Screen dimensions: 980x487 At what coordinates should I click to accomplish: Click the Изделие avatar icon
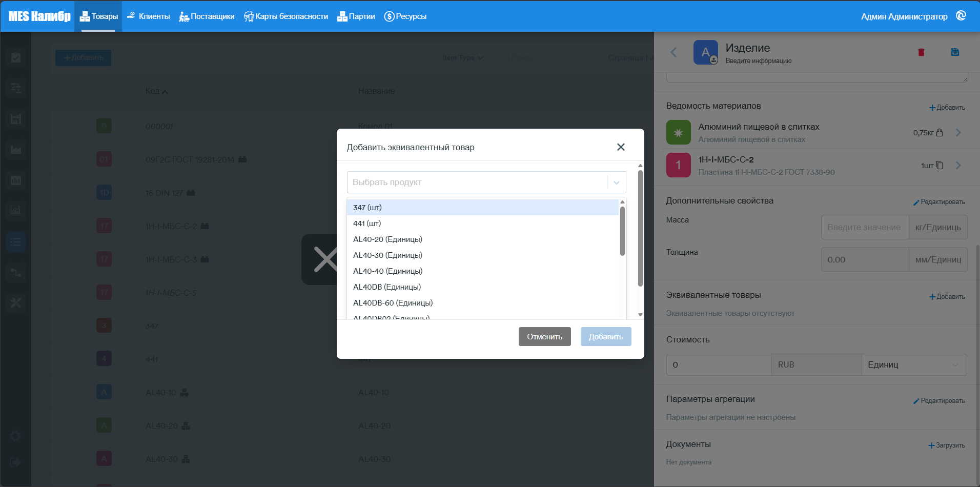pos(706,52)
